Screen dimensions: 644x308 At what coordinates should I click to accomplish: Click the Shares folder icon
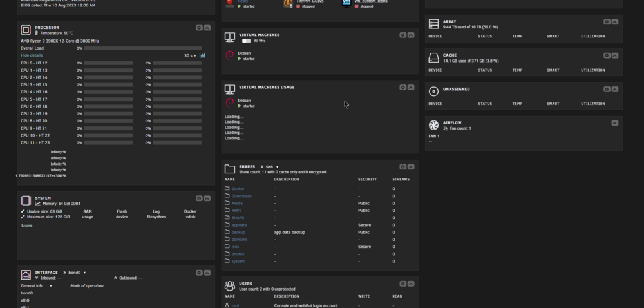230,169
